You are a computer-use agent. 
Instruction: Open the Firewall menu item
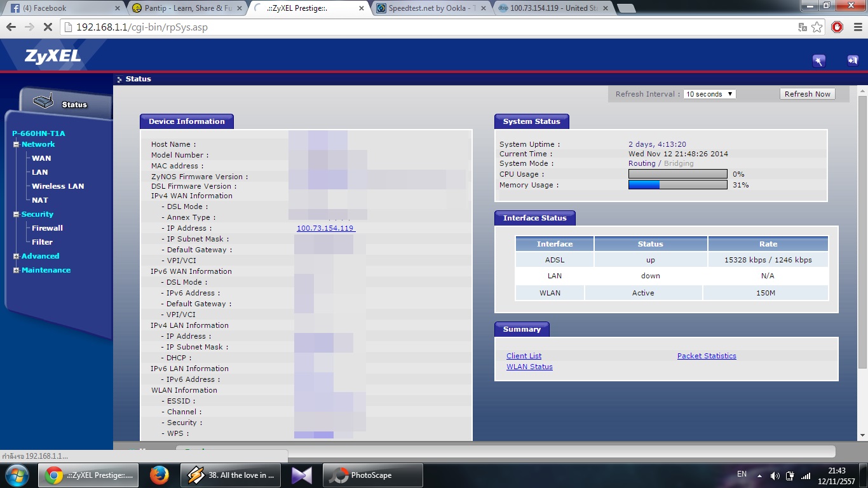pyautogui.click(x=48, y=228)
